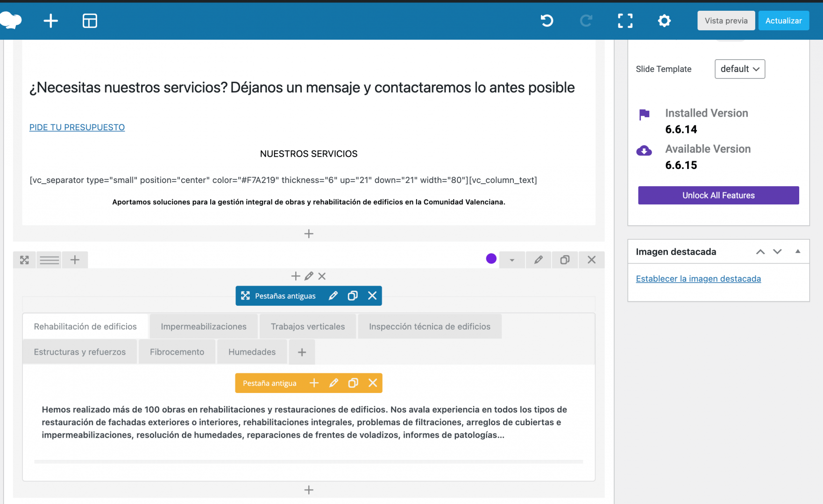The height and width of the screenshot is (504, 823).
Task: Move Imagen destacada panel up
Action: [x=760, y=252]
